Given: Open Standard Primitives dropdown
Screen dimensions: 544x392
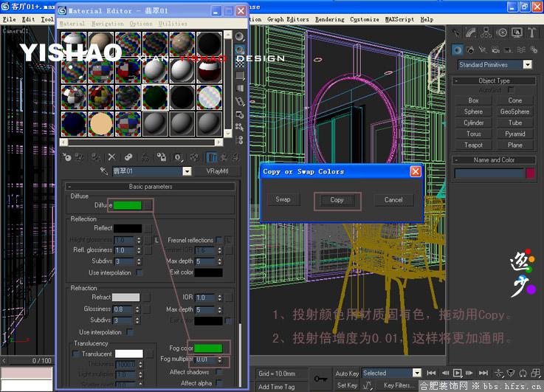Looking at the screenshot, I should click(x=528, y=64).
